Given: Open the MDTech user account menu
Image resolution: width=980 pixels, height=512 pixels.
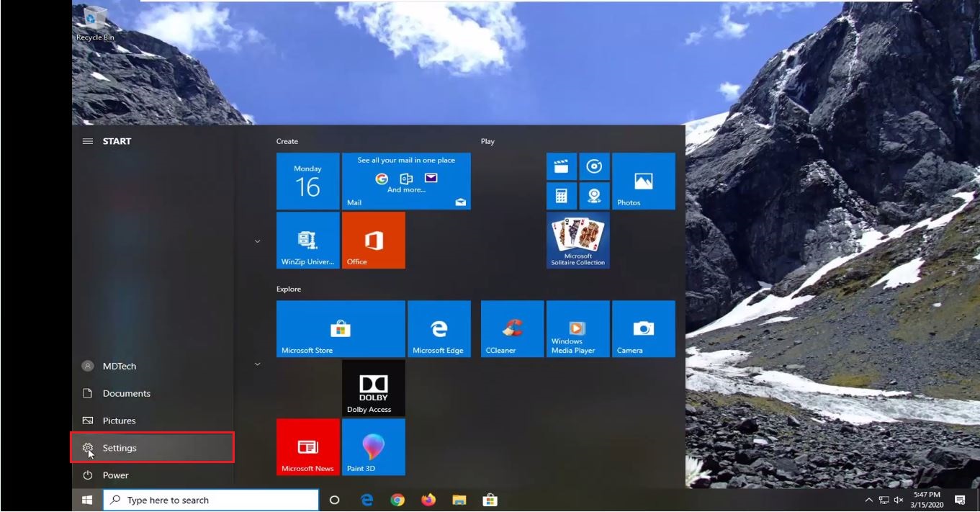Looking at the screenshot, I should pos(153,366).
